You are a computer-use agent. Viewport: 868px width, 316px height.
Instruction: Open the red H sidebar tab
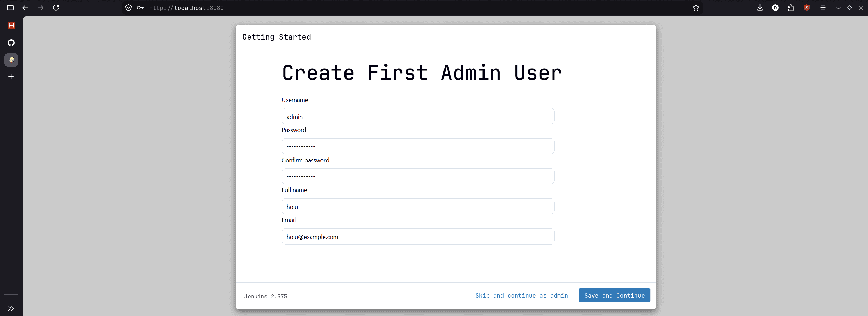point(11,25)
